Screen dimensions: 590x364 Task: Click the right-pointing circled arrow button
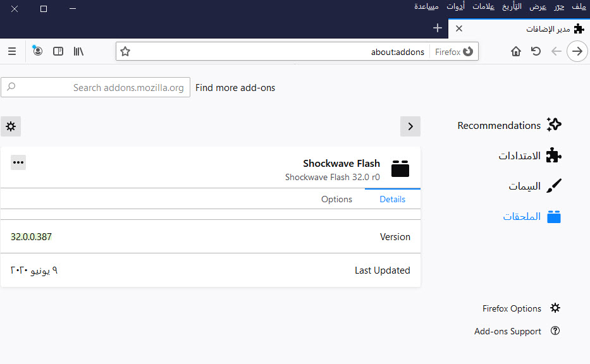(x=577, y=51)
